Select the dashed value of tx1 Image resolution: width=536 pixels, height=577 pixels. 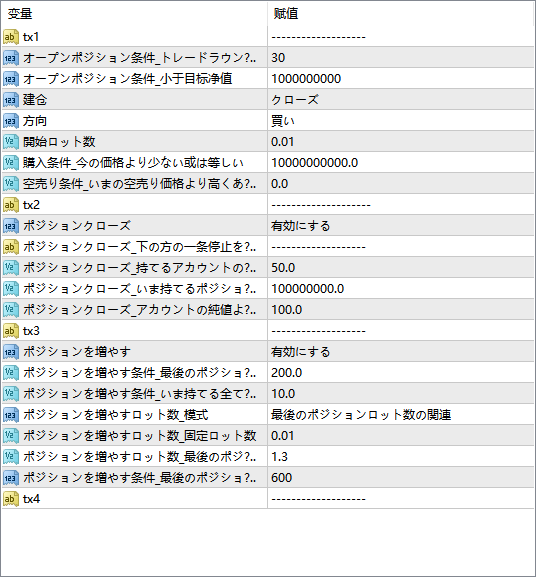(319, 37)
